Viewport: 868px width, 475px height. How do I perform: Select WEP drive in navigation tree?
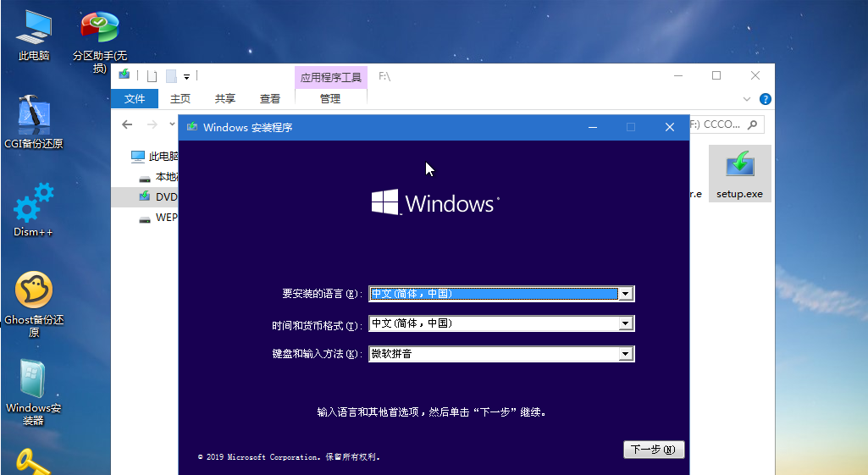158,218
